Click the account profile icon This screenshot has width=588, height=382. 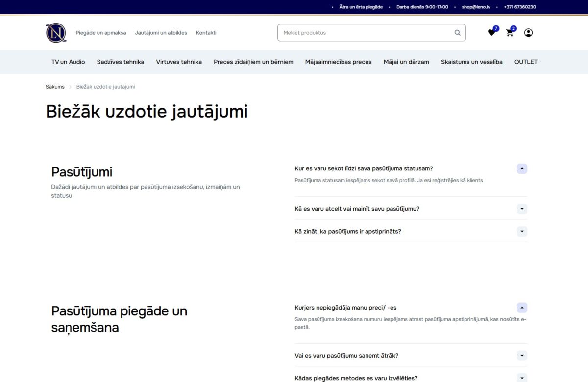528,32
